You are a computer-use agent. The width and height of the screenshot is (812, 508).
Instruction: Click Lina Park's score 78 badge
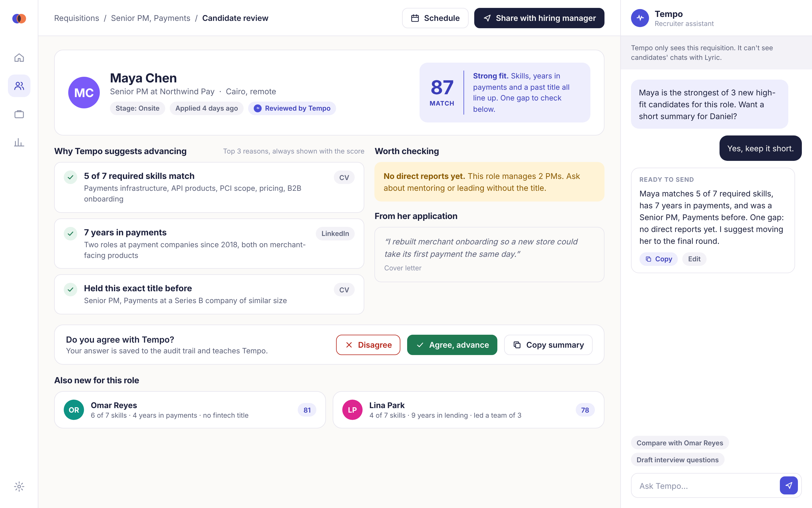click(x=585, y=410)
